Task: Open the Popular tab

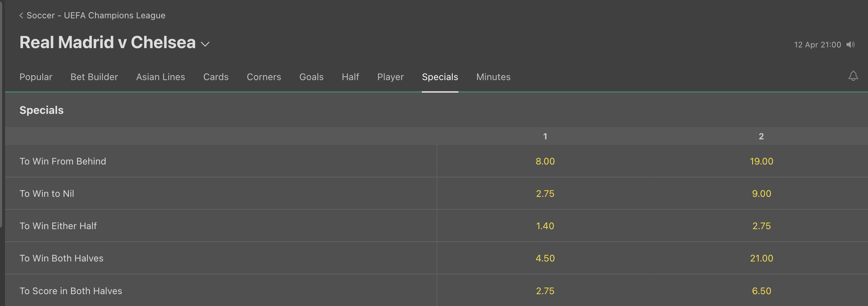Action: coord(36,77)
